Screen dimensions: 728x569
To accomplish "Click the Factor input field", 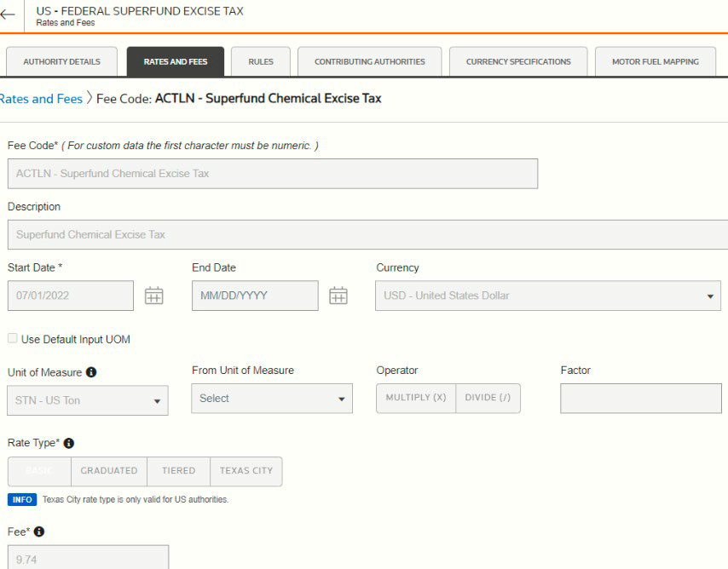I will 639,399.
